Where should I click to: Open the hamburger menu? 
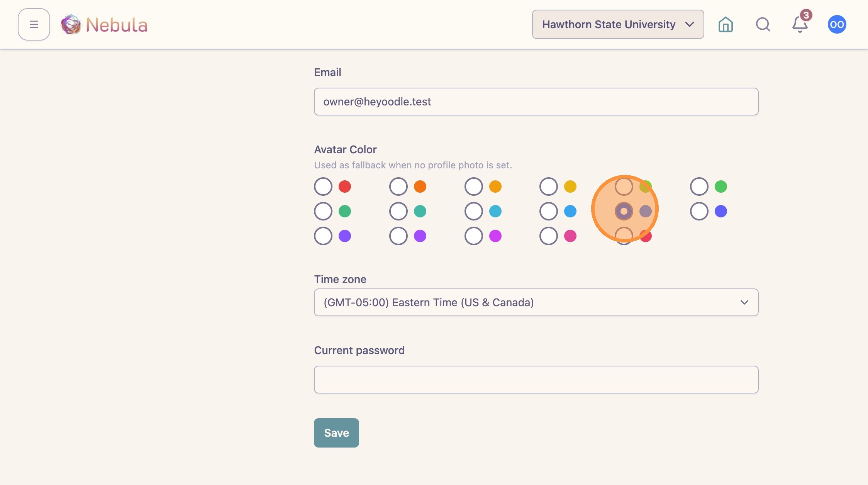point(34,24)
